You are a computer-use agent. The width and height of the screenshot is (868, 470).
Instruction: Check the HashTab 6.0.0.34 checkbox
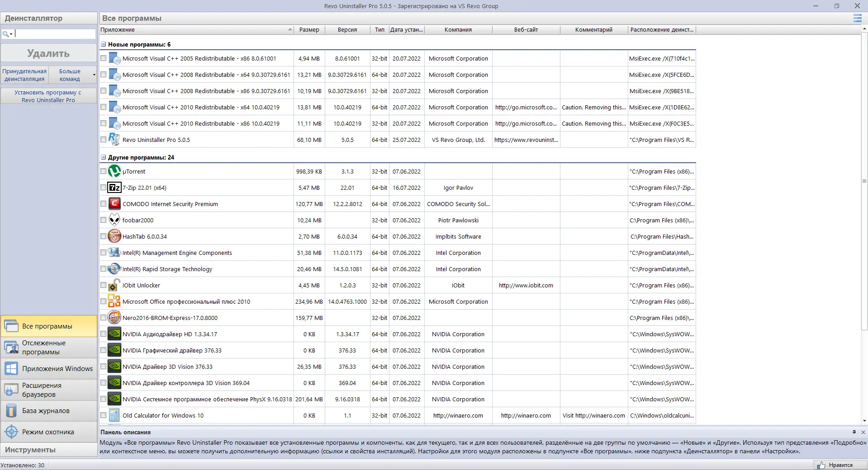pos(104,236)
